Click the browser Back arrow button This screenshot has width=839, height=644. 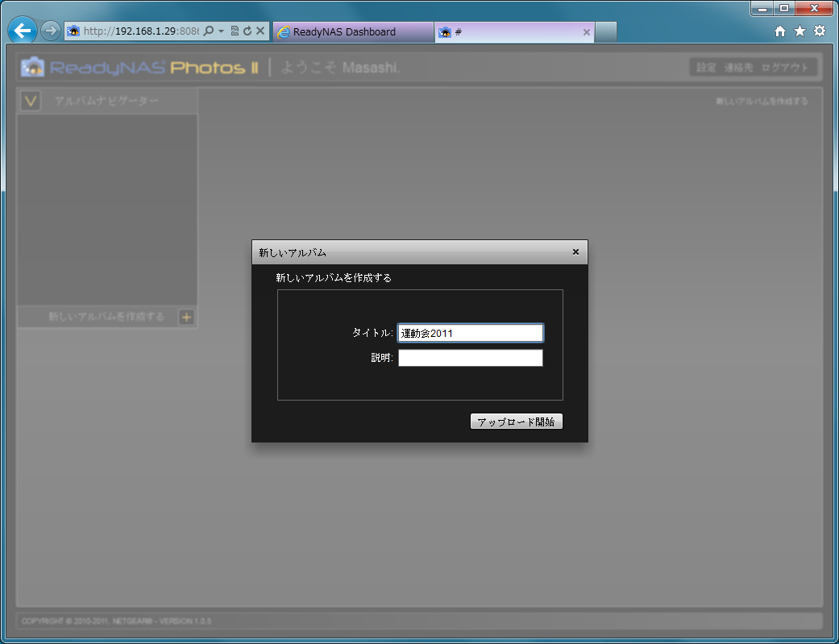pos(23,31)
